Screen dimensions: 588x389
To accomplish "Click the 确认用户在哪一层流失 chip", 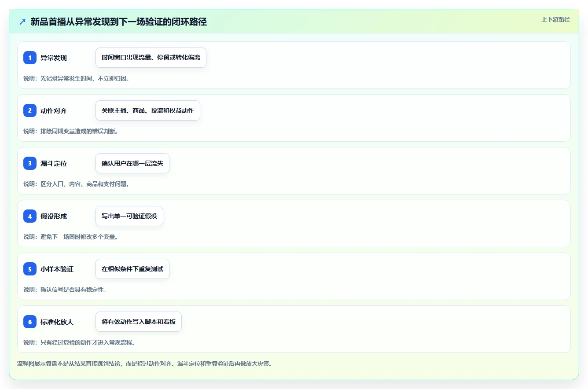I will (x=132, y=163).
